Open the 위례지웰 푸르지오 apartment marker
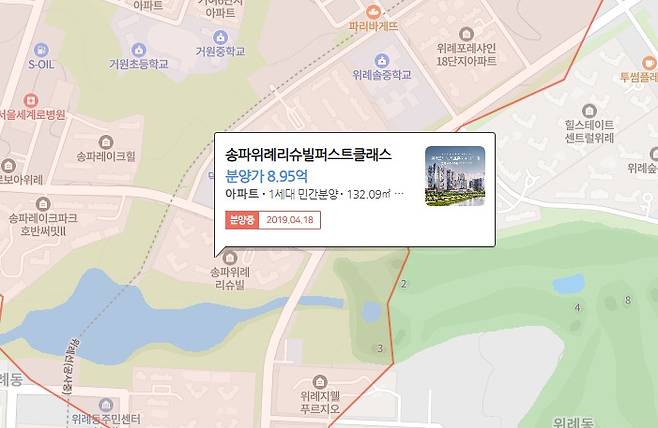 point(320,382)
